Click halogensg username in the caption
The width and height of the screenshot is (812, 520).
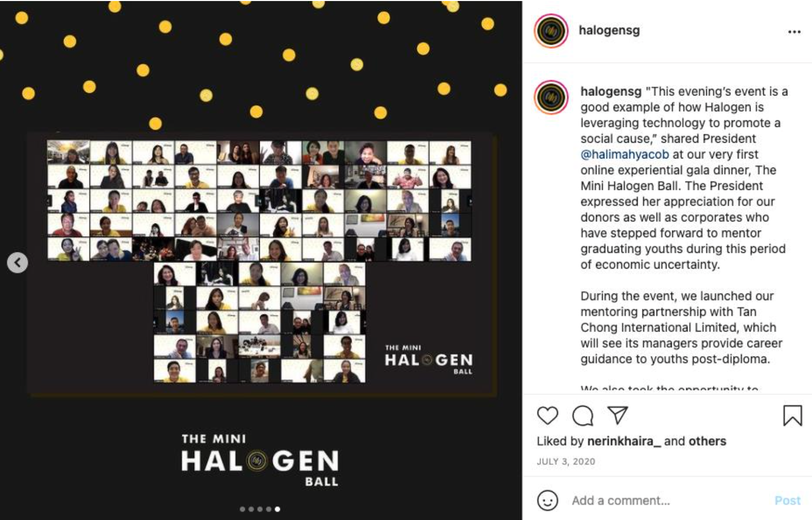611,91
